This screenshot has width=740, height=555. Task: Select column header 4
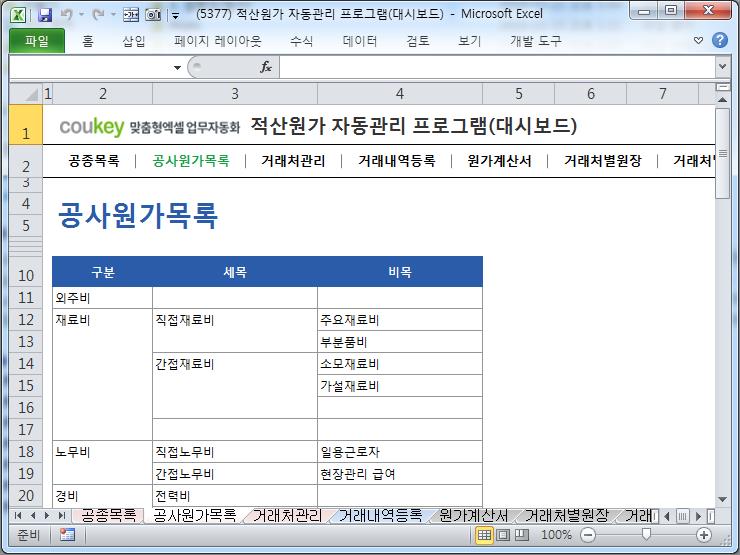400,94
